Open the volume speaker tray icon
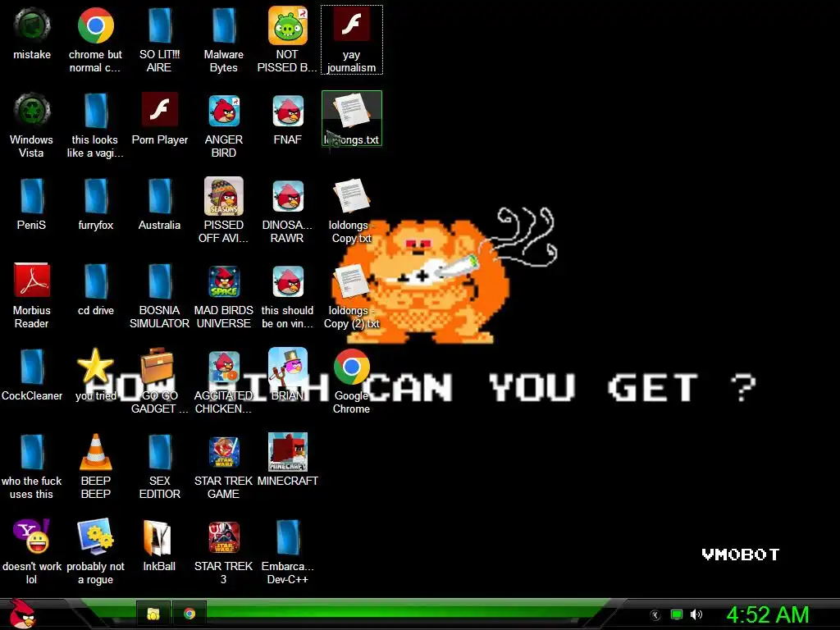840x630 pixels. pyautogui.click(x=696, y=614)
